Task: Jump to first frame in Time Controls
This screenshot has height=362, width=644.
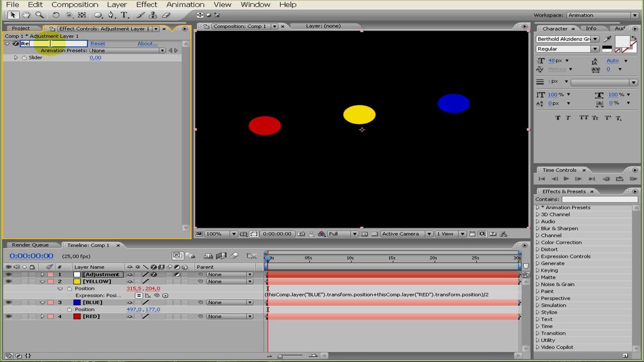Action: pyautogui.click(x=541, y=179)
